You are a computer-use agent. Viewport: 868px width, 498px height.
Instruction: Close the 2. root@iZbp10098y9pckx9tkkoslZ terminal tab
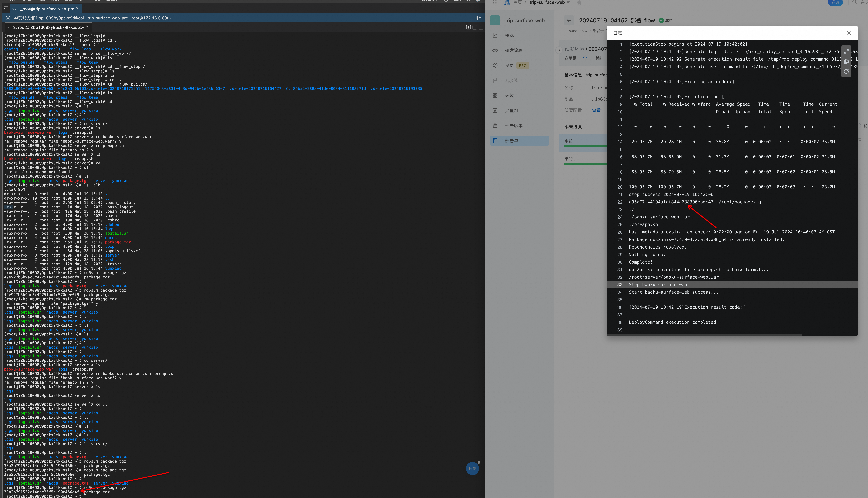pyautogui.click(x=87, y=26)
